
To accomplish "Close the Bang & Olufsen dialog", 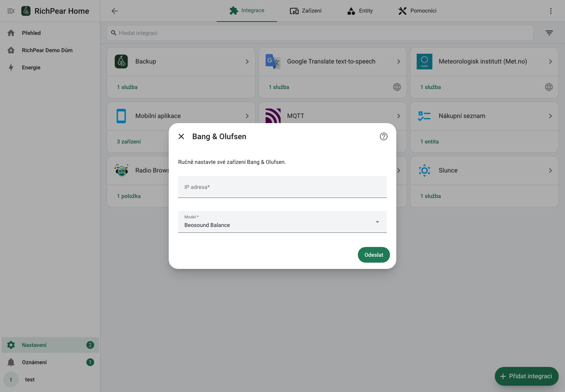I will 181,136.
